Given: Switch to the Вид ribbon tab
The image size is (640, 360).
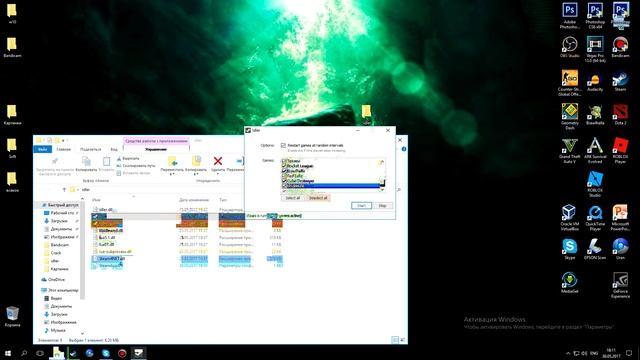Looking at the screenshot, I should (114, 149).
